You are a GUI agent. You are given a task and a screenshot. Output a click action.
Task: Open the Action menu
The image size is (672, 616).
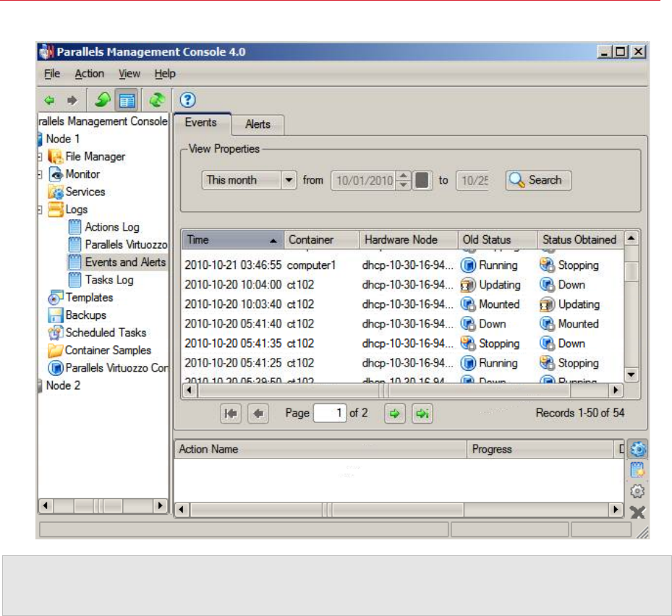(x=89, y=74)
